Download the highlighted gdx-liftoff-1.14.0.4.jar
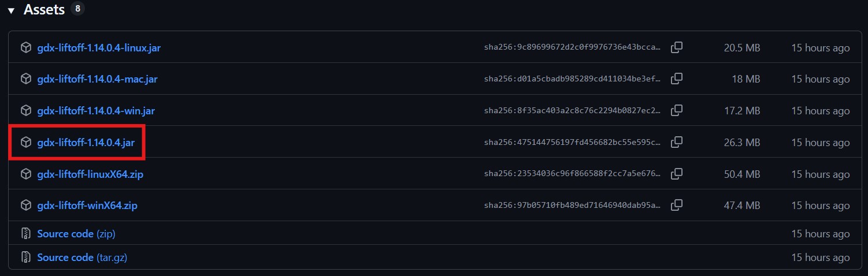 click(x=86, y=142)
